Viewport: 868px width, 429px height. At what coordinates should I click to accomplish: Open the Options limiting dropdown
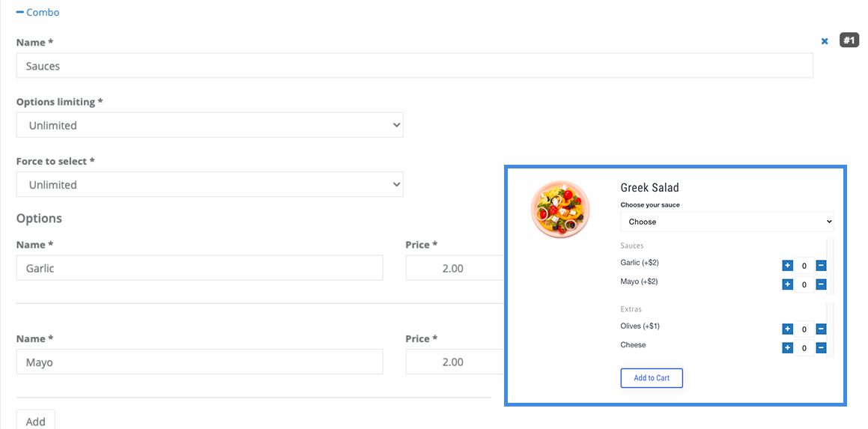pos(210,125)
